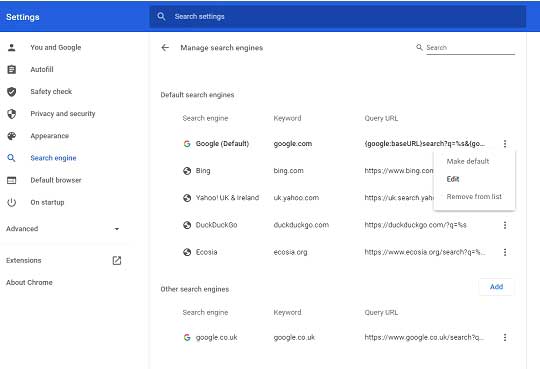Click the globe icon next to DuckDuckGo

point(187,225)
